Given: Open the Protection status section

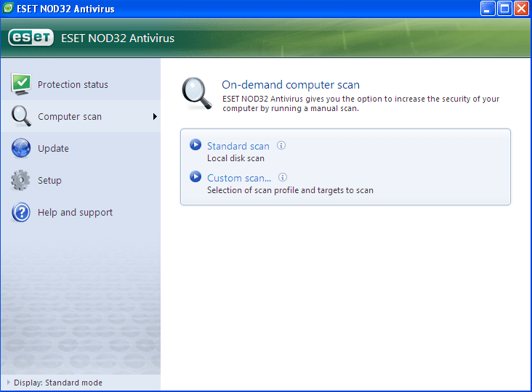Looking at the screenshot, I should pyautogui.click(x=81, y=84).
